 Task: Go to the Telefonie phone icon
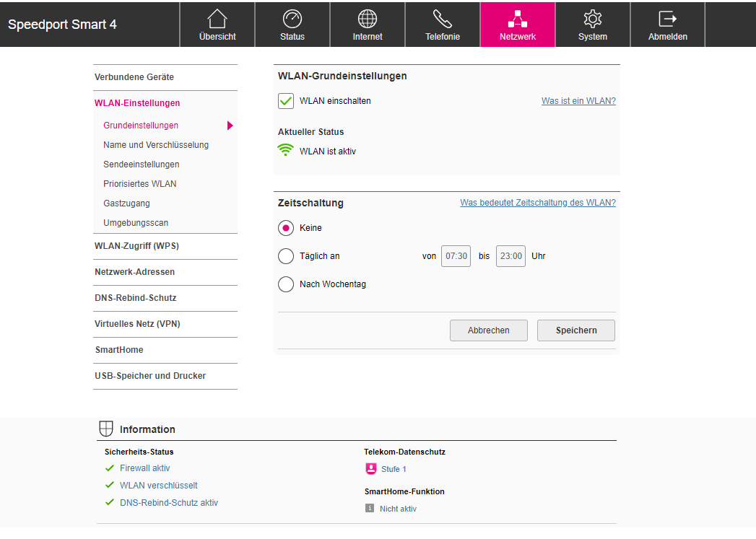click(443, 19)
